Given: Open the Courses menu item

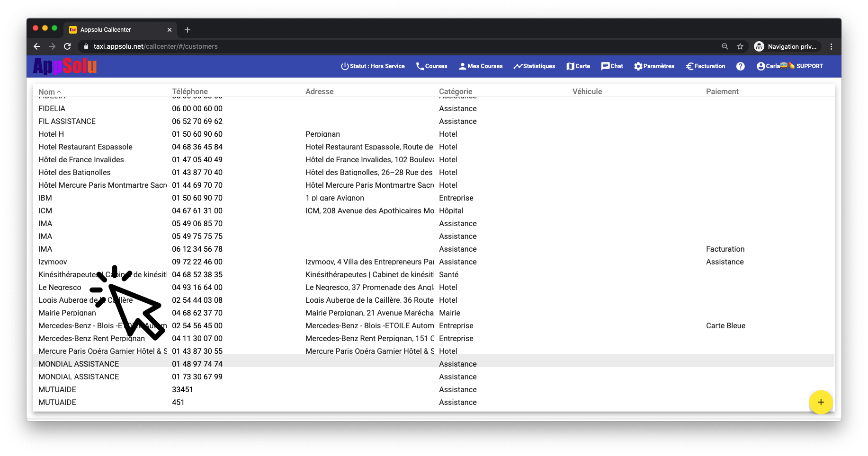Looking at the screenshot, I should pyautogui.click(x=431, y=66).
